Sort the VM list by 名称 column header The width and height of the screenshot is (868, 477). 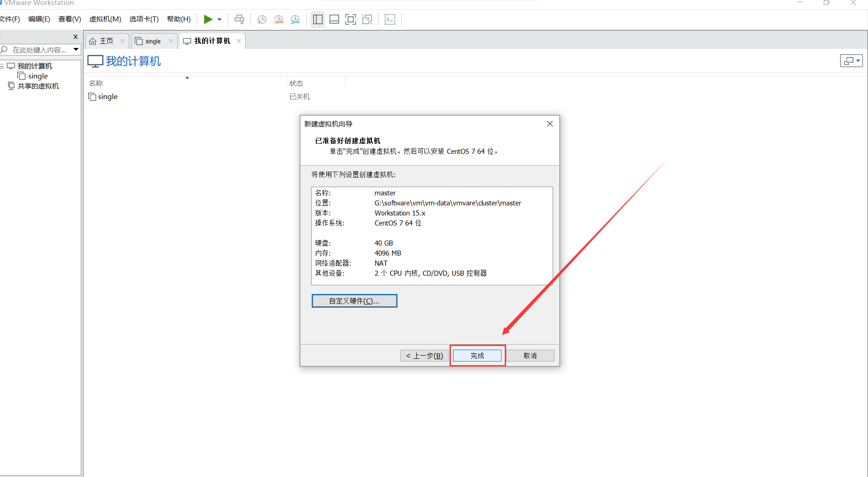(x=96, y=83)
